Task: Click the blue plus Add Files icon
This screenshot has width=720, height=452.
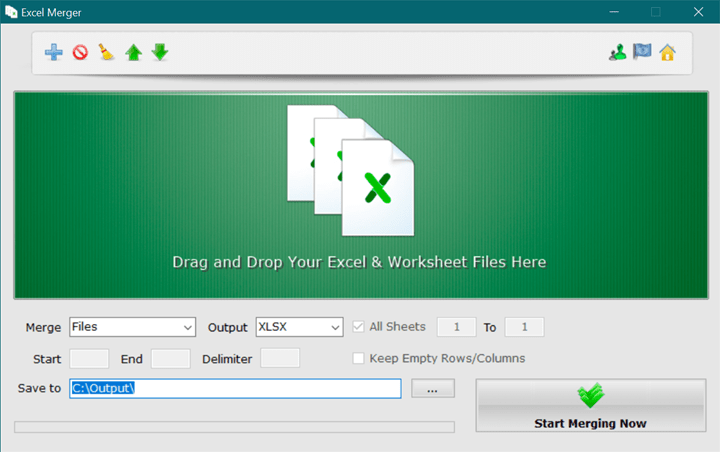Action: pos(54,52)
